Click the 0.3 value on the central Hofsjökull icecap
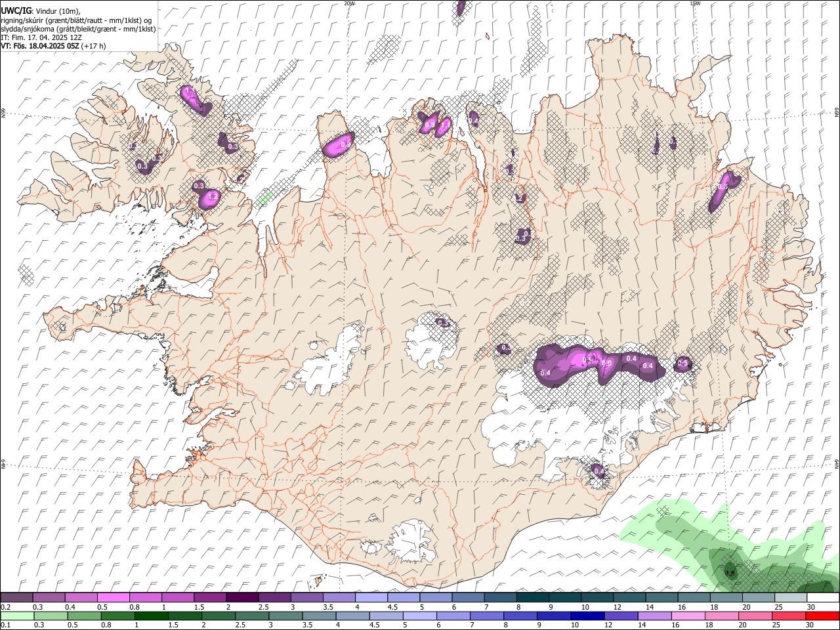The height and width of the screenshot is (630, 840). (x=444, y=322)
